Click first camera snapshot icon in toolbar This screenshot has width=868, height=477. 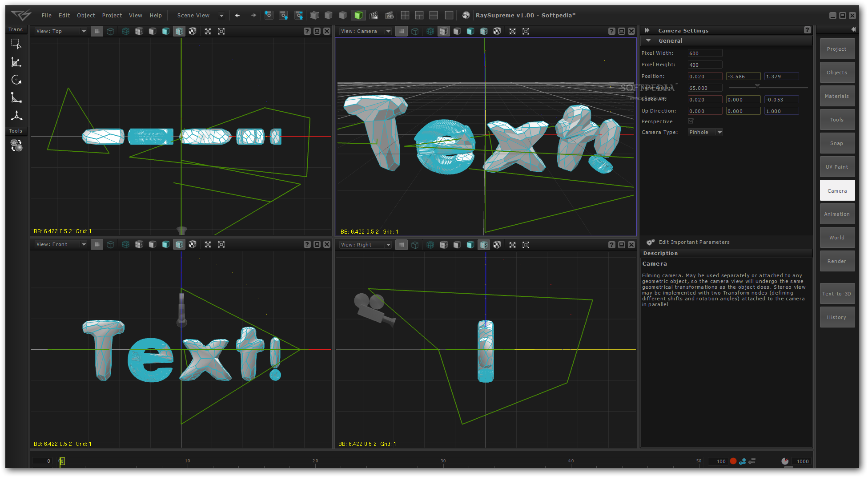point(269,16)
